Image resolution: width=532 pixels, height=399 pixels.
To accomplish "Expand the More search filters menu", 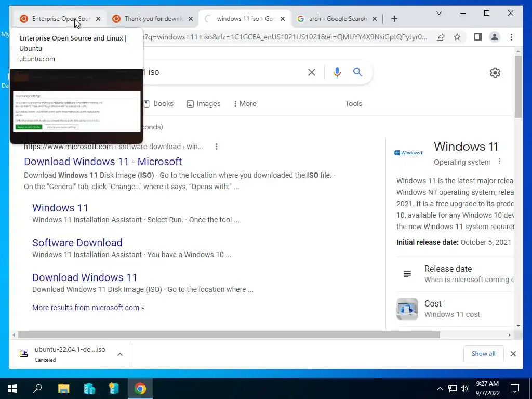I will [245, 104].
